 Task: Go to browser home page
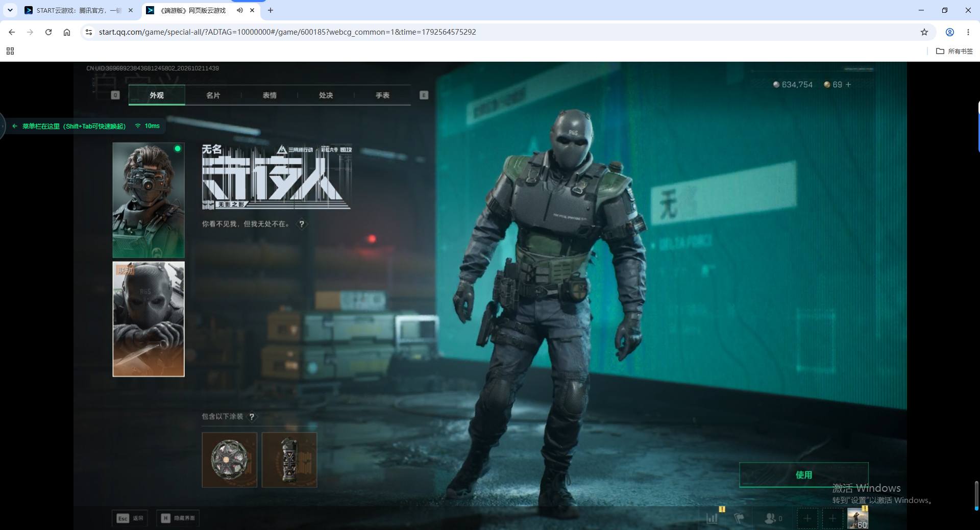click(x=67, y=32)
